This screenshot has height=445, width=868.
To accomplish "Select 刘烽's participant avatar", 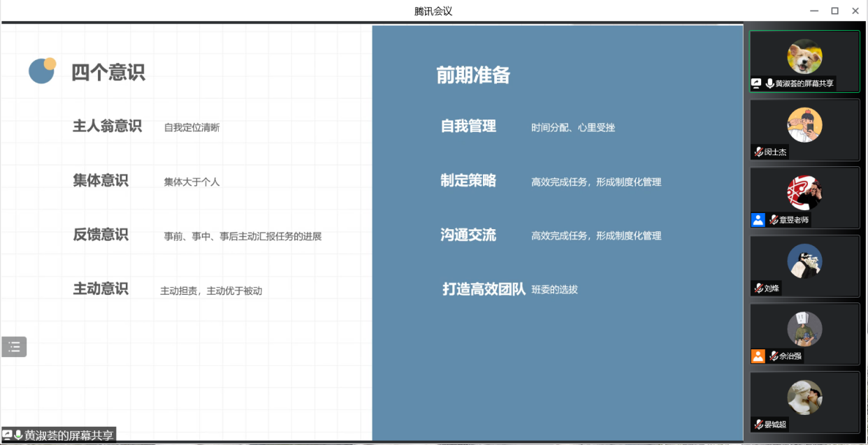I will coord(804,261).
